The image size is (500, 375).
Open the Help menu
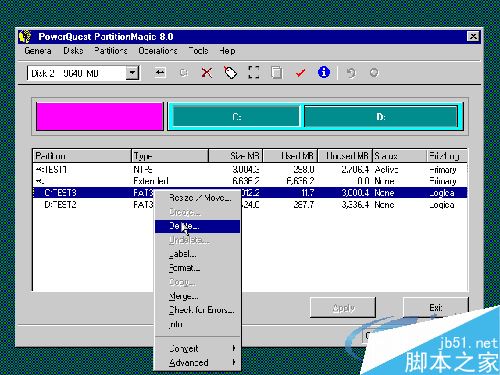(227, 51)
